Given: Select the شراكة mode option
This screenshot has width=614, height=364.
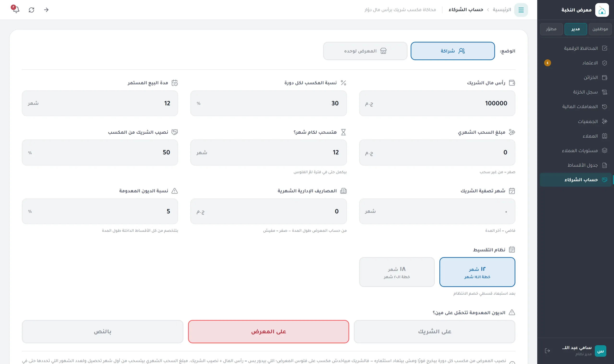Looking at the screenshot, I should [453, 51].
